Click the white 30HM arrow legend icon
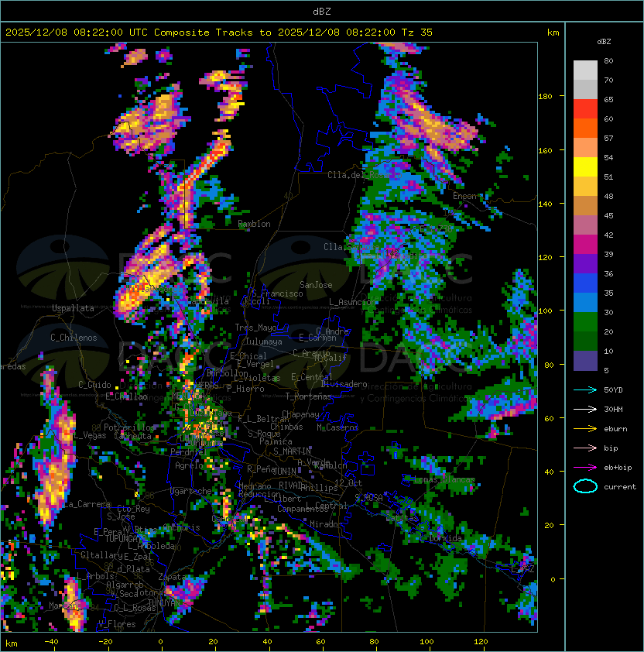The width and height of the screenshot is (644, 652). pos(585,410)
